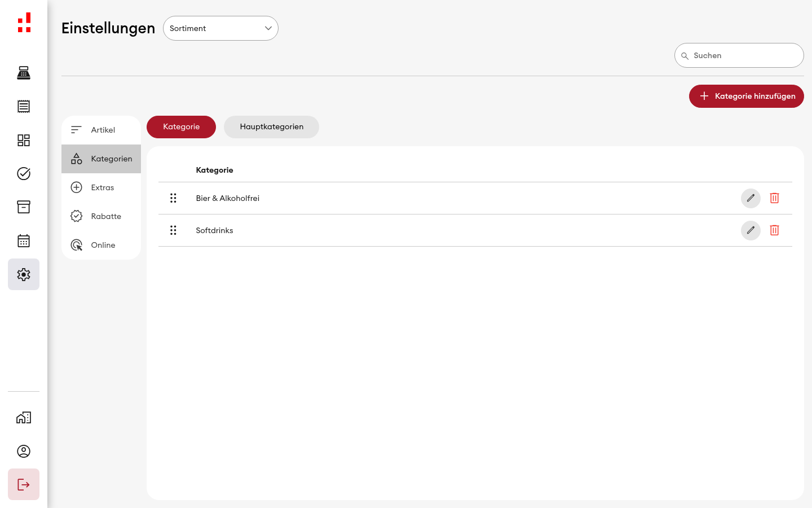This screenshot has width=812, height=508.
Task: Click the Suchen search field
Action: [739, 55]
